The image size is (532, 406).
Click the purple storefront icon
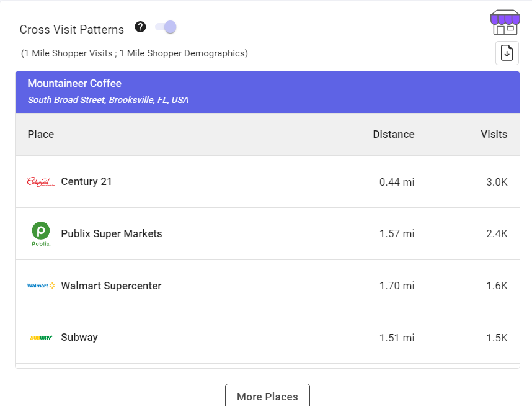[x=505, y=23]
